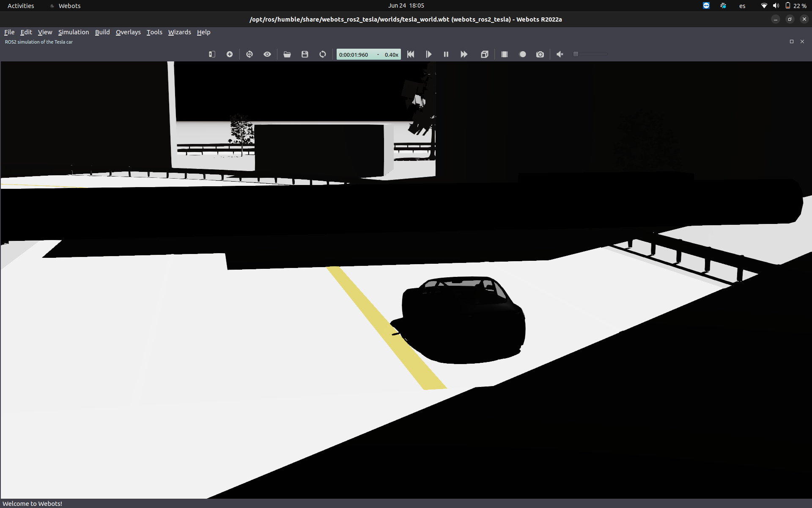Viewport: 812px width, 508px height.
Task: Pause the running simulation
Action: tap(446, 54)
